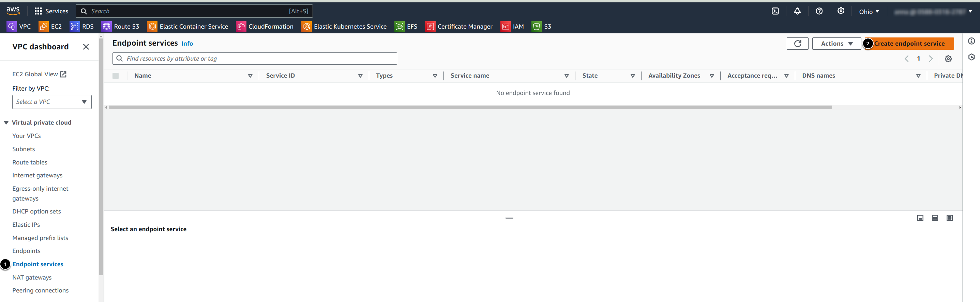Open the Select a VPC filter dropdown
The image size is (980, 302).
52,102
